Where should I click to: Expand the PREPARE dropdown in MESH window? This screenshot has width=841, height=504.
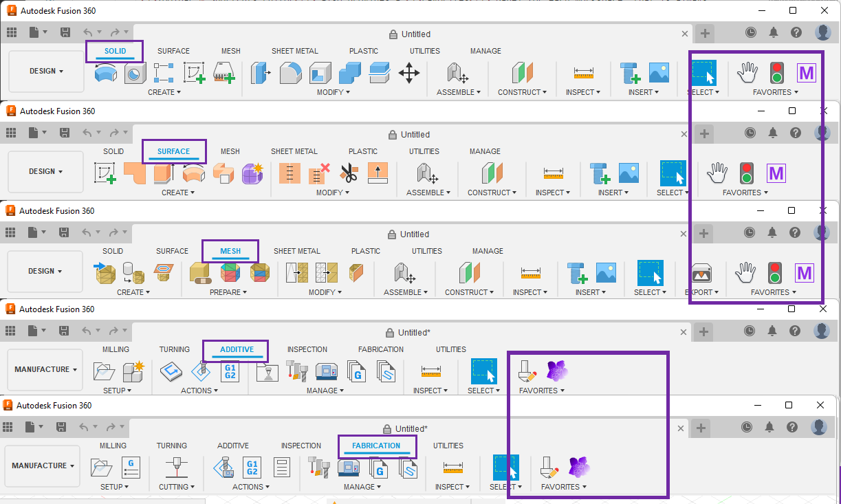tap(229, 292)
